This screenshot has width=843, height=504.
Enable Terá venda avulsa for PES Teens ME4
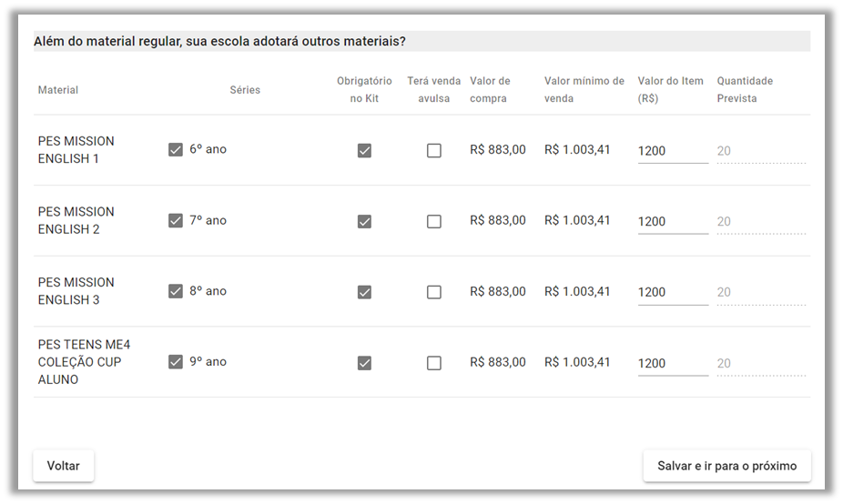coord(434,363)
